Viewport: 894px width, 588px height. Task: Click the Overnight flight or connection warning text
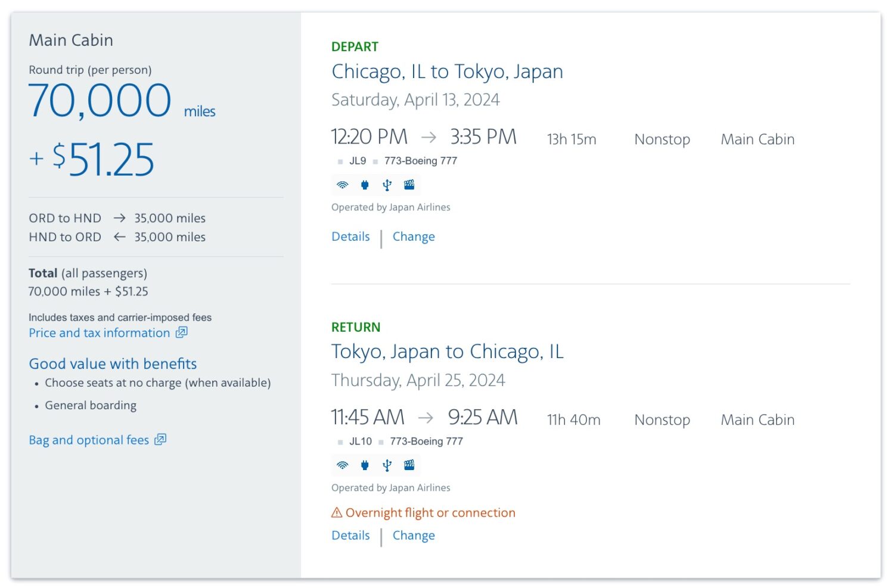pos(430,512)
